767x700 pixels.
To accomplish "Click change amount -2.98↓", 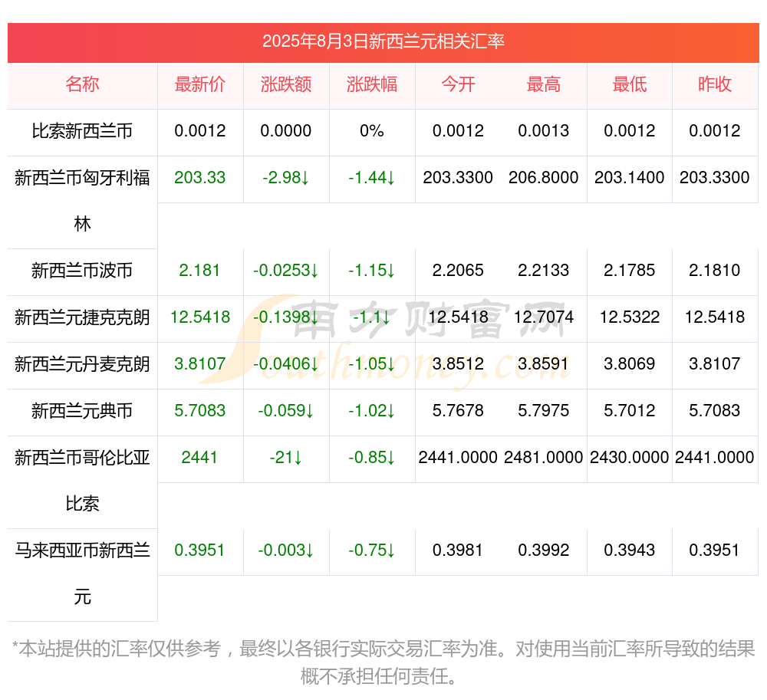I will pyautogui.click(x=286, y=177).
